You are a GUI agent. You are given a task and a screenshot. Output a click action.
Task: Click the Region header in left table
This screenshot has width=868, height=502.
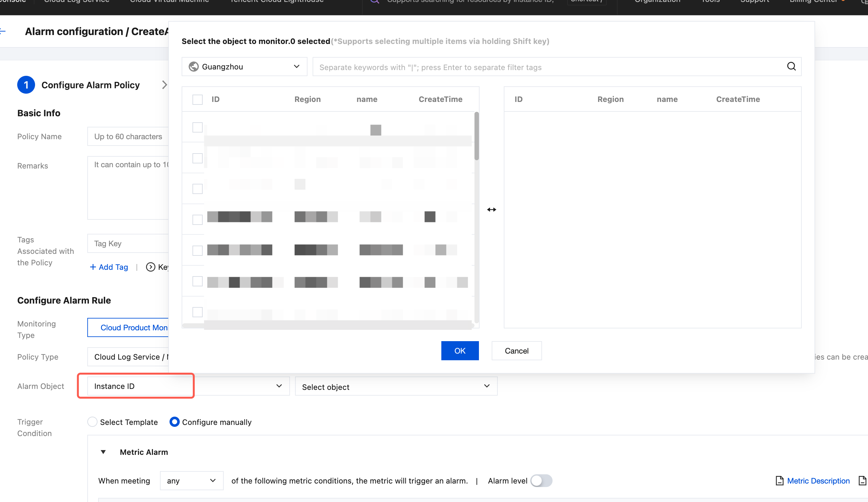tap(307, 99)
